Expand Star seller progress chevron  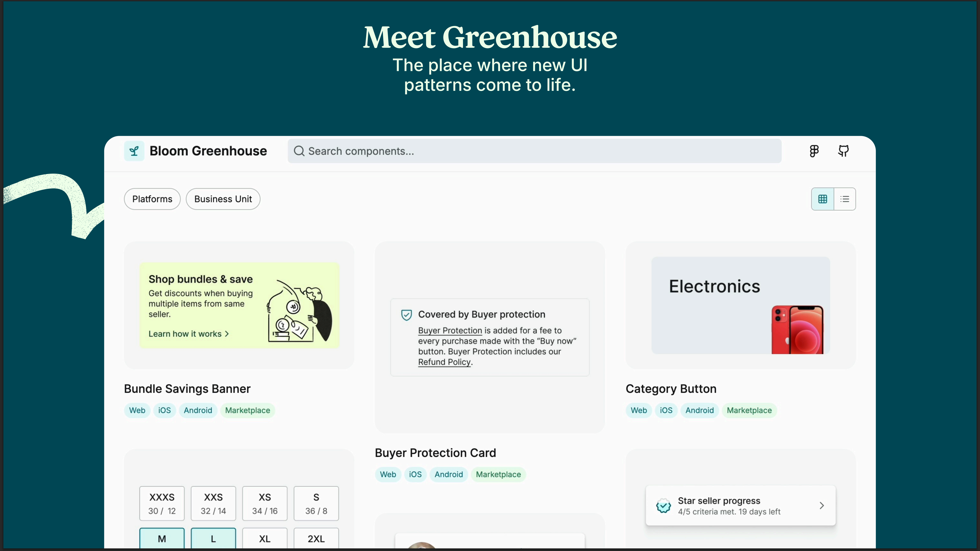coord(822,505)
